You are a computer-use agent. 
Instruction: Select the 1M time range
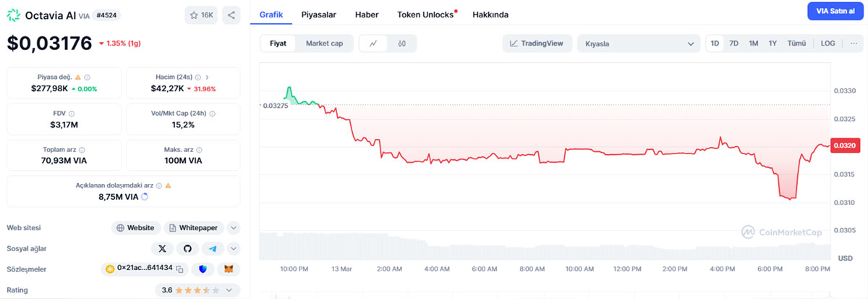coord(753,43)
